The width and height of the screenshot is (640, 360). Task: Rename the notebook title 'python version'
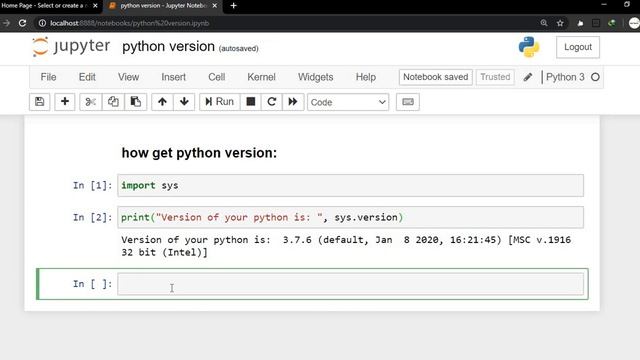tap(168, 47)
